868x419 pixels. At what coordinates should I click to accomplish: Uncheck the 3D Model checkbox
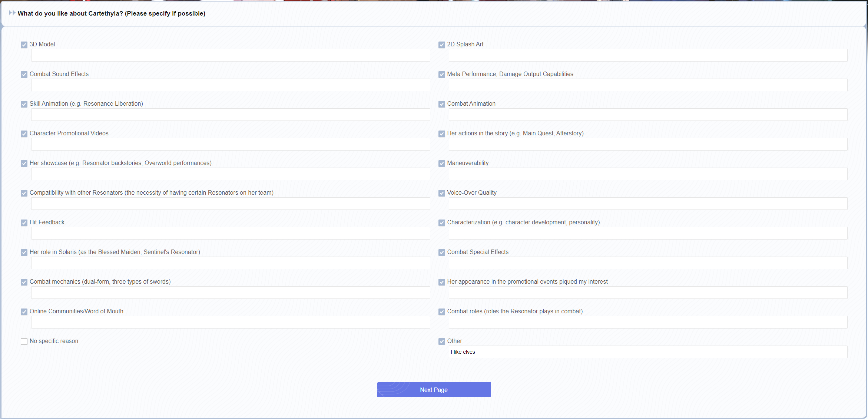point(24,45)
